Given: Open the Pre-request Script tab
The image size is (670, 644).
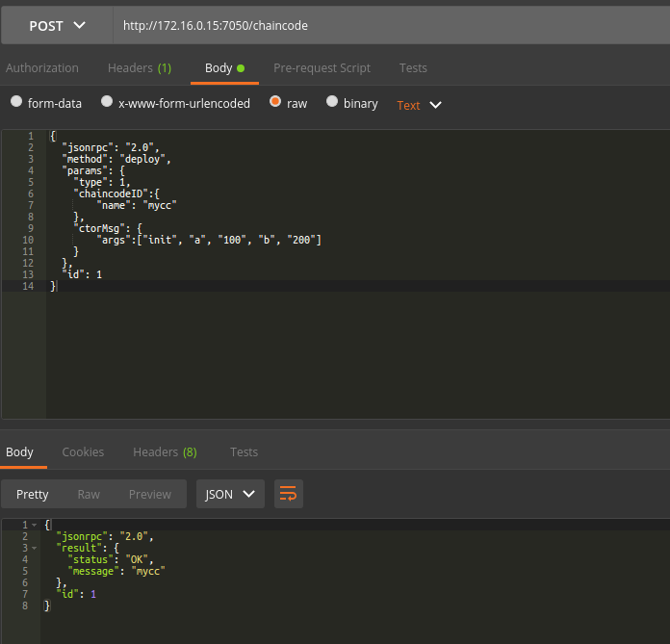Looking at the screenshot, I should pos(322,68).
